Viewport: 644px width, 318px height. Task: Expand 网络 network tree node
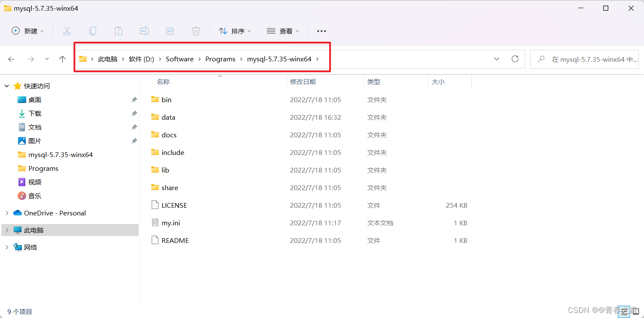[x=6, y=247]
